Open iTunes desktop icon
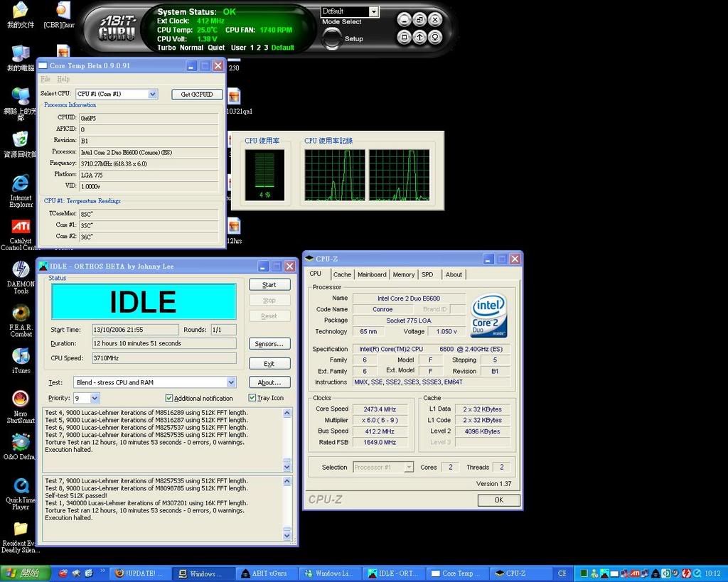 21,360
